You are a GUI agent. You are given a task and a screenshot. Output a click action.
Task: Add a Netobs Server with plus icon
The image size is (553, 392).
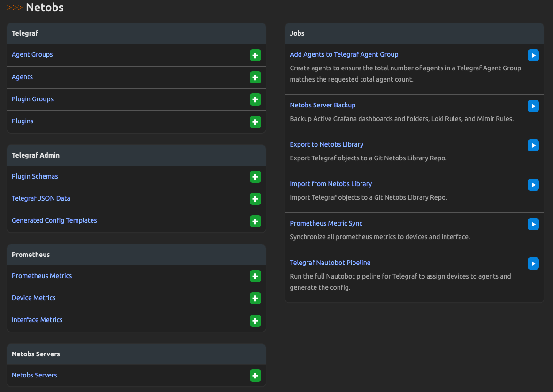(255, 376)
